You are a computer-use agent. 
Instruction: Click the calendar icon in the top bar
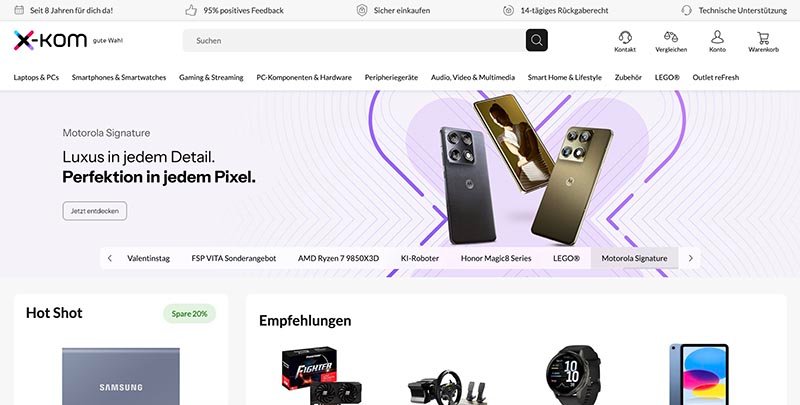pos(19,10)
